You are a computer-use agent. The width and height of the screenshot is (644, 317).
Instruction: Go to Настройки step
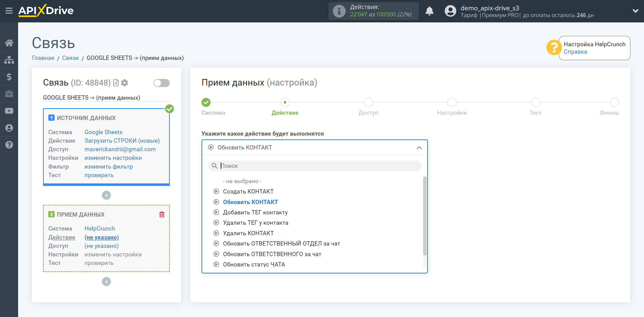click(x=452, y=102)
